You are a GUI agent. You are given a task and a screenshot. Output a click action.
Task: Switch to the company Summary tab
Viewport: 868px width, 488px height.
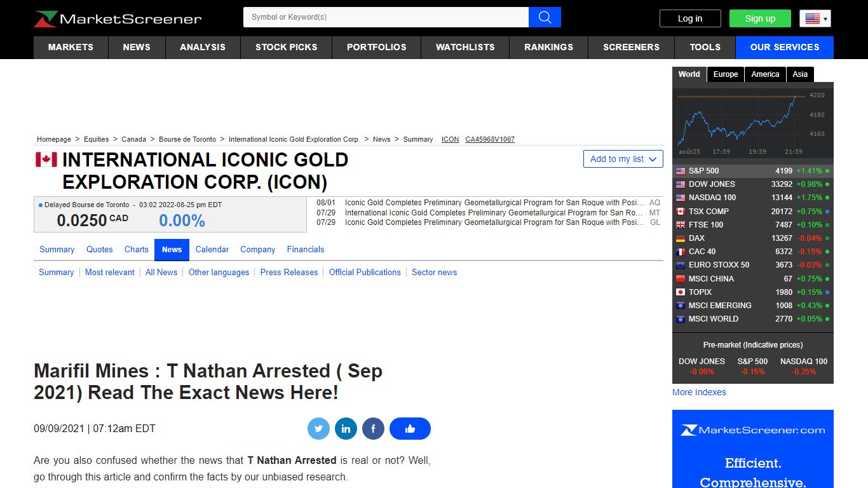point(57,250)
